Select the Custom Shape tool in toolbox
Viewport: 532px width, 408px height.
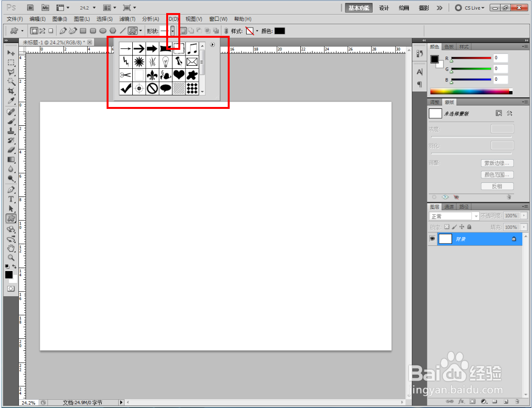(x=11, y=218)
